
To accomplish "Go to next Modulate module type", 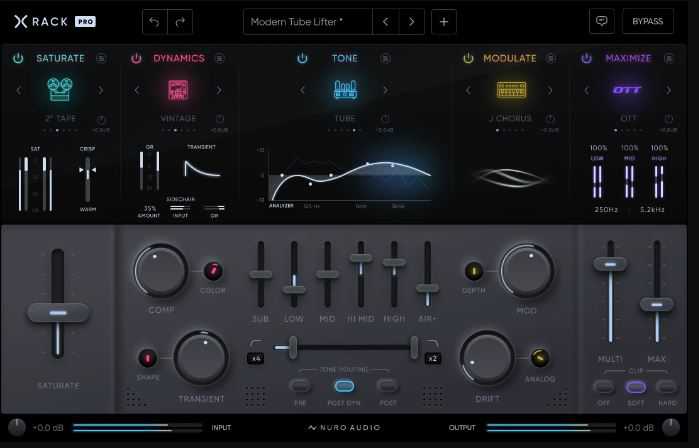I will [551, 90].
